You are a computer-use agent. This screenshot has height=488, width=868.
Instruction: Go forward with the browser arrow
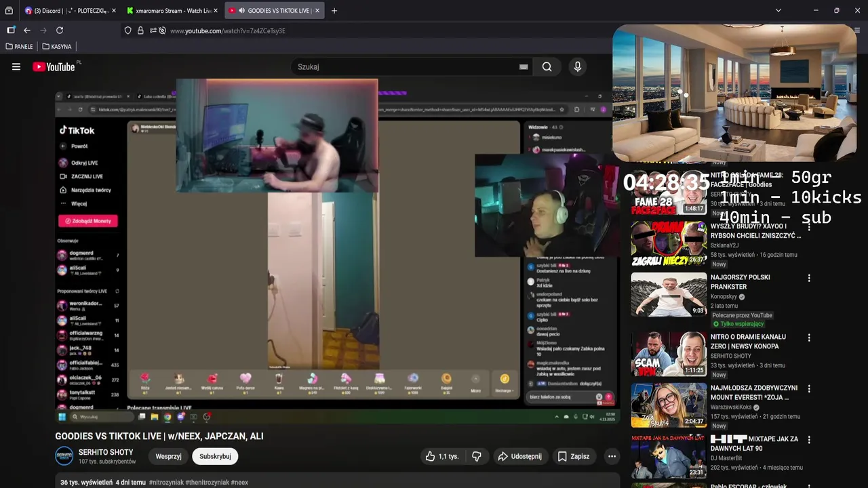[x=43, y=30]
